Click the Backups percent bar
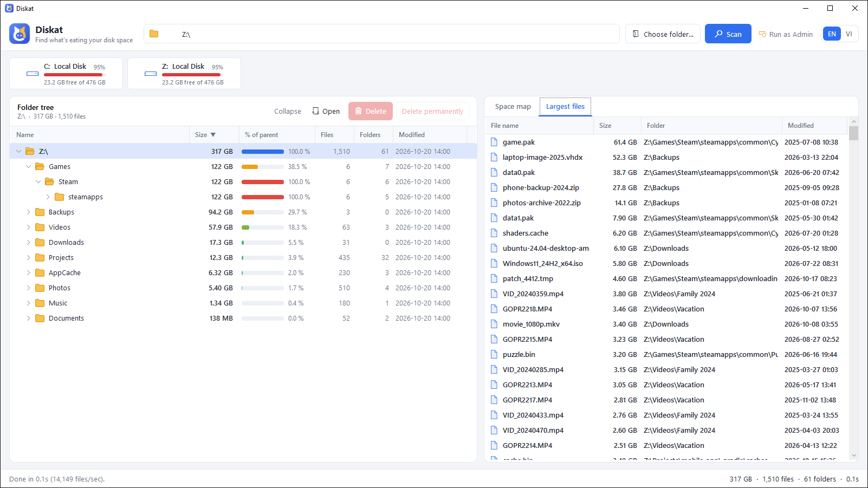The height and width of the screenshot is (488, 868). [262, 212]
